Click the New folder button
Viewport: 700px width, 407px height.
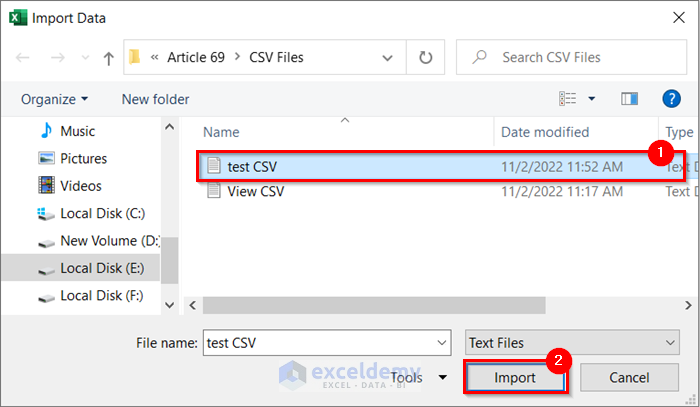[155, 99]
